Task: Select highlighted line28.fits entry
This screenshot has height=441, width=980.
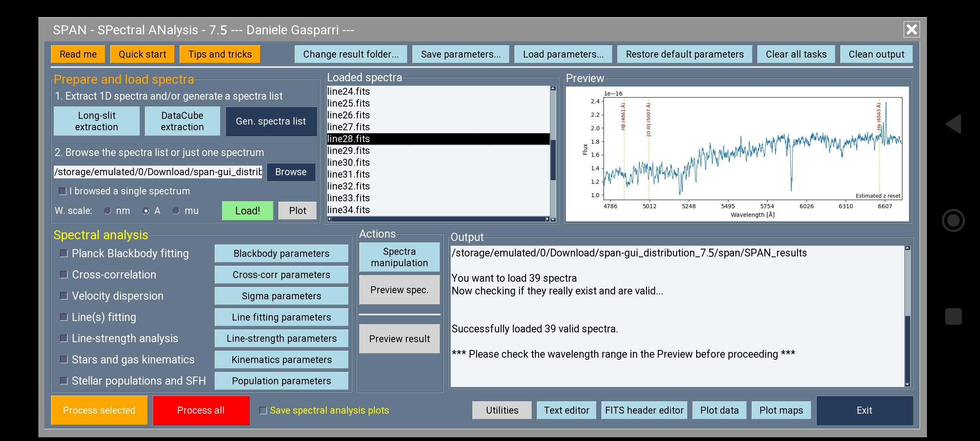Action: click(438, 139)
